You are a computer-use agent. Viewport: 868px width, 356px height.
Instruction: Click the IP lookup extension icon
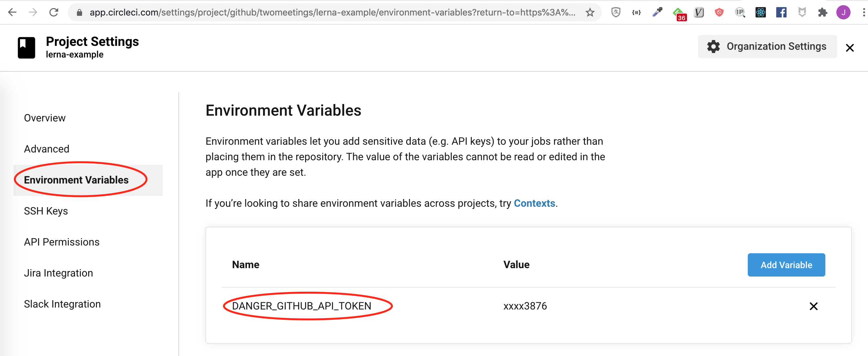740,13
